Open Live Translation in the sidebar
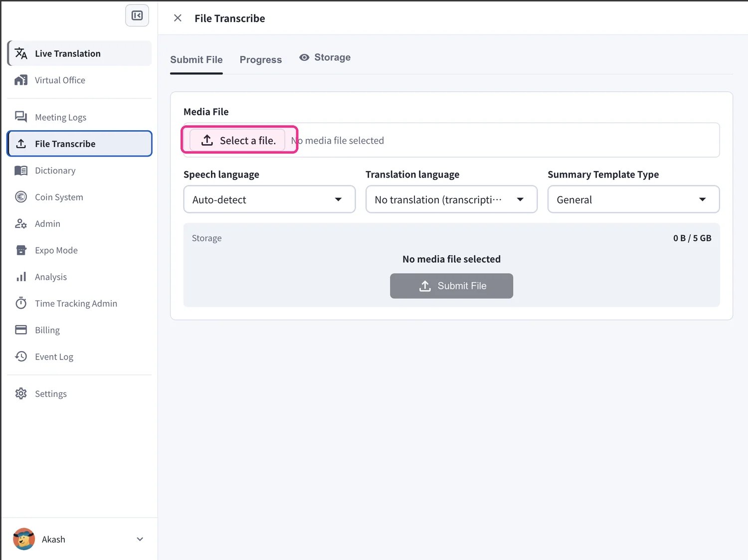Image resolution: width=748 pixels, height=560 pixels. (x=80, y=53)
